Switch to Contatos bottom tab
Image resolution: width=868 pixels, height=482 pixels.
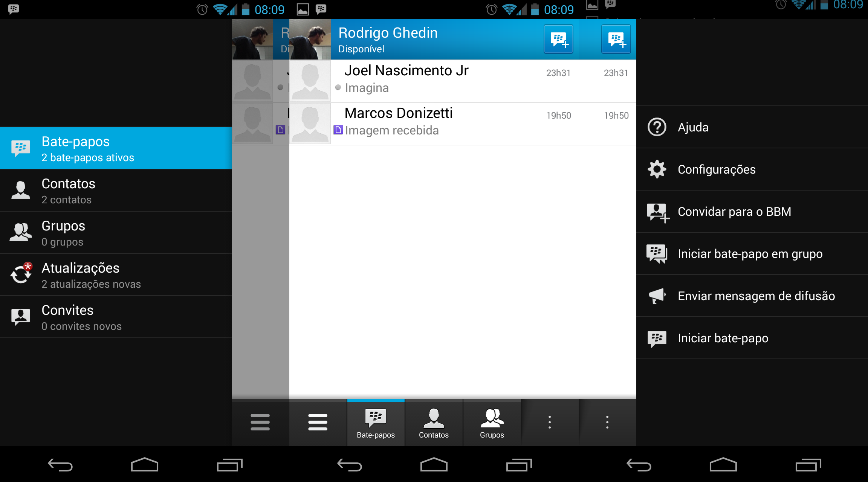pos(434,423)
